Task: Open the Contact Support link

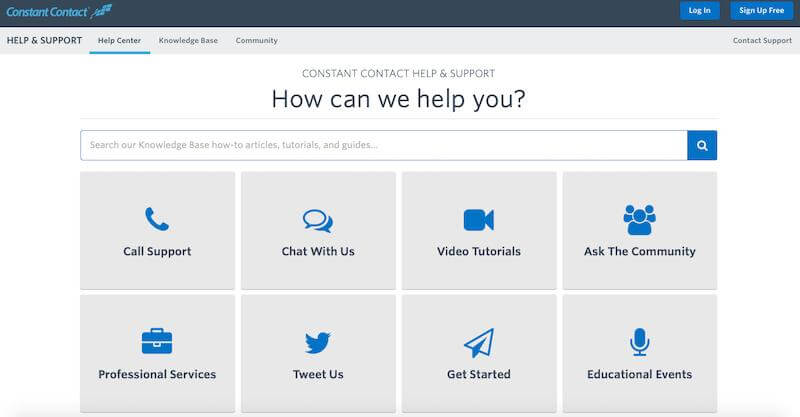Action: [x=762, y=41]
